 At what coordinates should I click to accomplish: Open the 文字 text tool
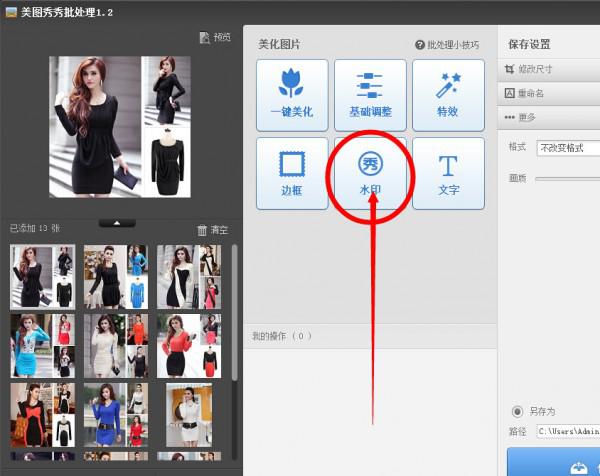click(x=447, y=173)
